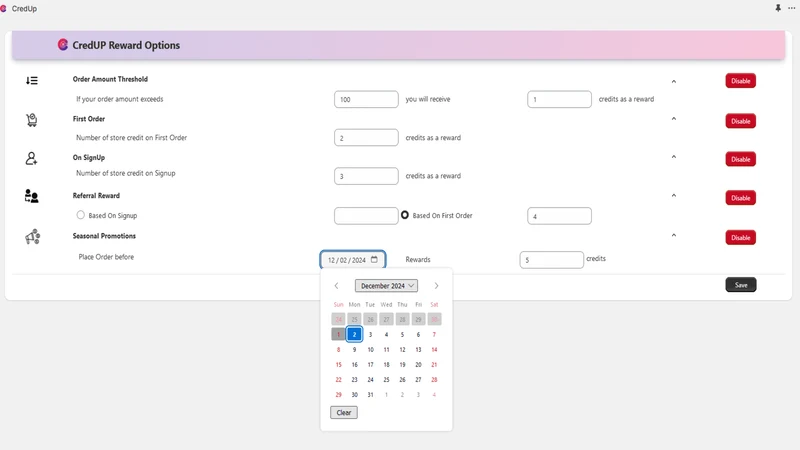Click the Place Order before date field

[x=353, y=260]
